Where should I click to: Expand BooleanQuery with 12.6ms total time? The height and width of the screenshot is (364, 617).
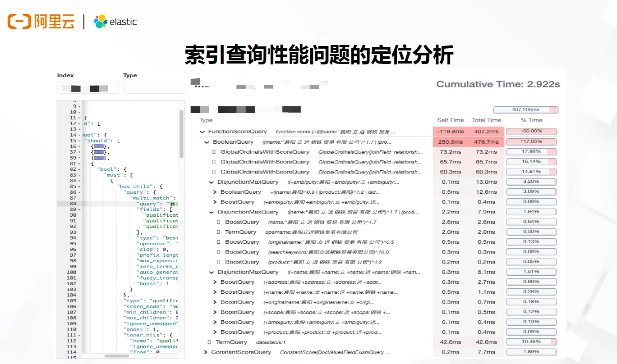tap(215, 192)
